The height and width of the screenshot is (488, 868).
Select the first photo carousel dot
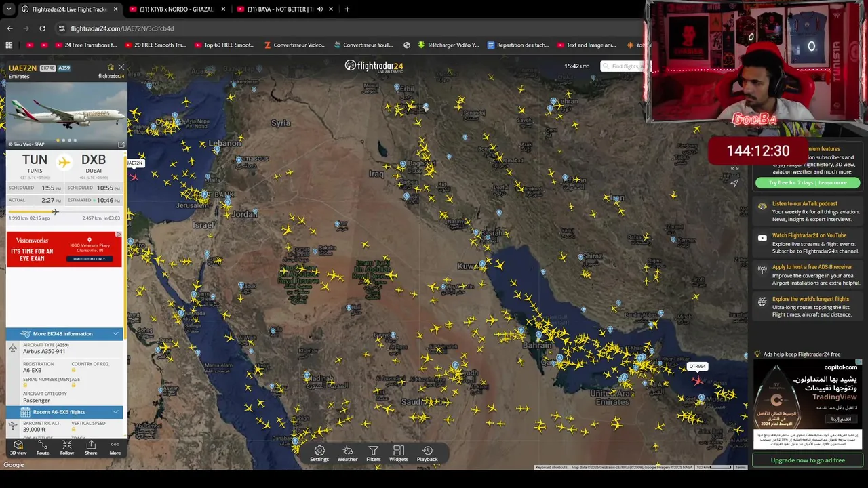(x=58, y=140)
